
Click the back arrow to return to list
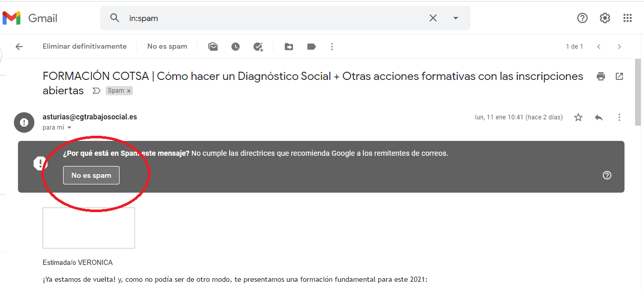point(19,47)
